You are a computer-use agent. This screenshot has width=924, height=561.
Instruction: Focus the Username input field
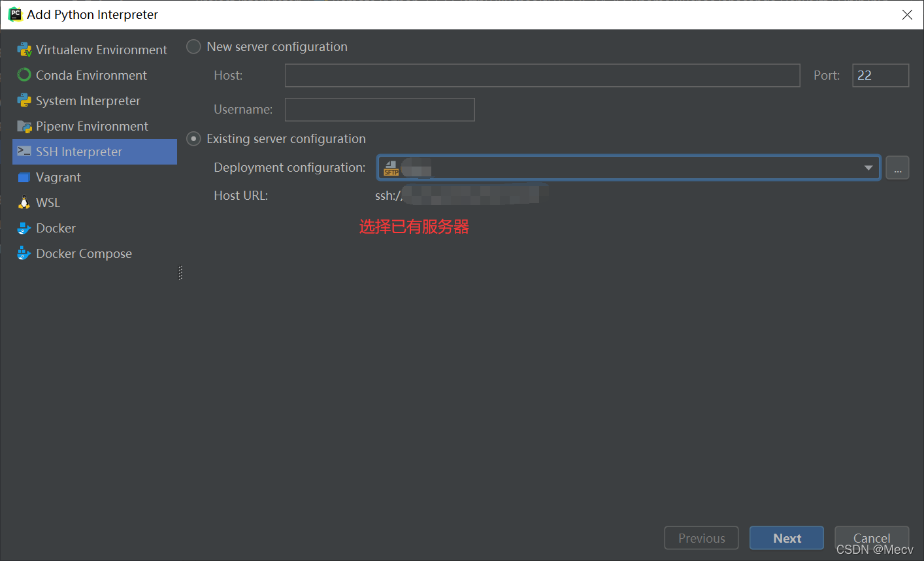tap(380, 110)
